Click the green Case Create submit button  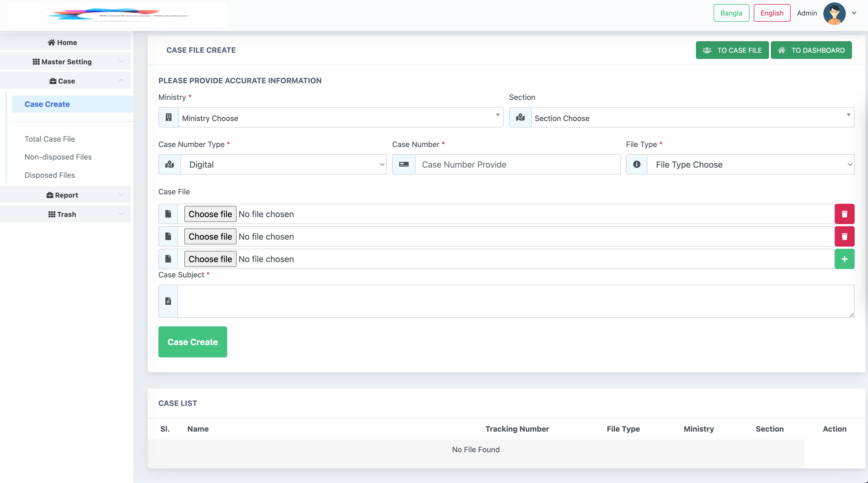pyautogui.click(x=192, y=342)
